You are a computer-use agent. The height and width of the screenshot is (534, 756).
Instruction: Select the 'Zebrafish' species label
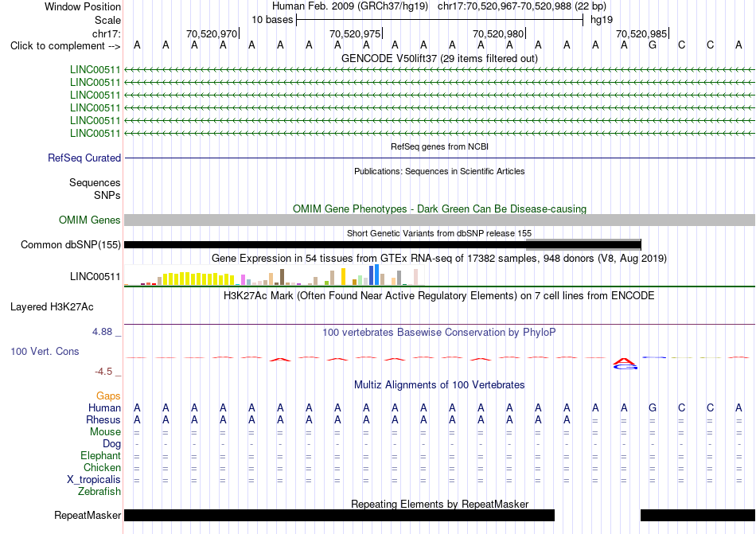[99, 492]
